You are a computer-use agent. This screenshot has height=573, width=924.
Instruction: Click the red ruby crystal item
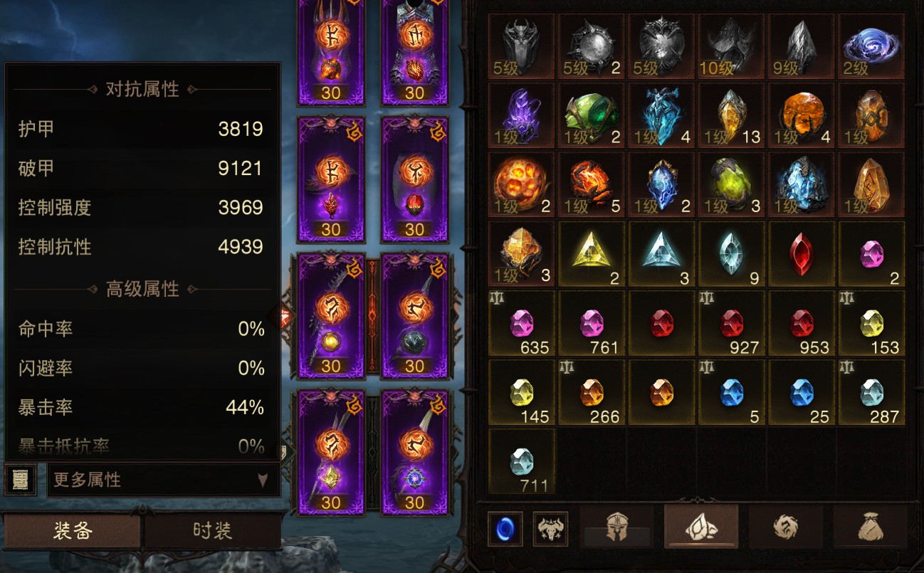[x=802, y=254]
